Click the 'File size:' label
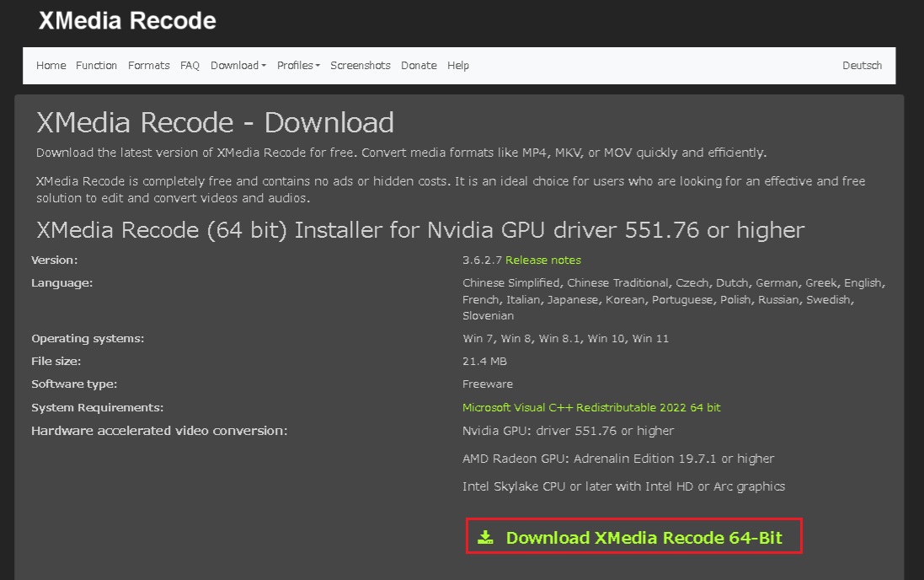Viewport: 924px width, 580px height. (56, 361)
